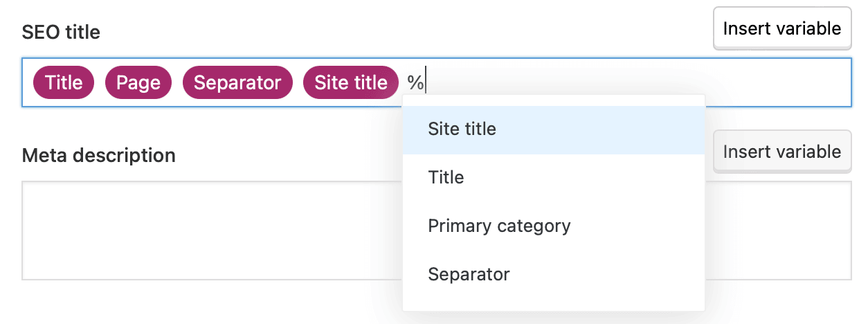Click the typed percent character

point(415,83)
